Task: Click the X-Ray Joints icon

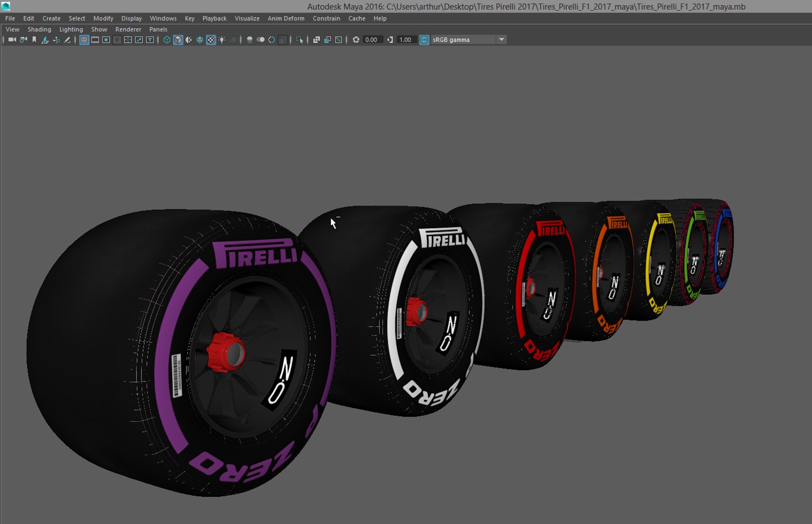Action: pyautogui.click(x=339, y=40)
